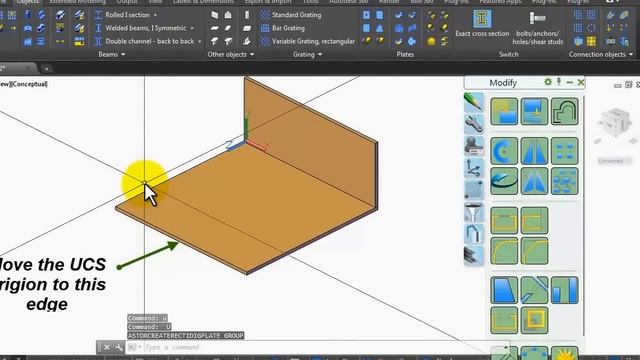
Task: Switch to the Extended Modeling ribbon tab
Action: tap(77, 2)
